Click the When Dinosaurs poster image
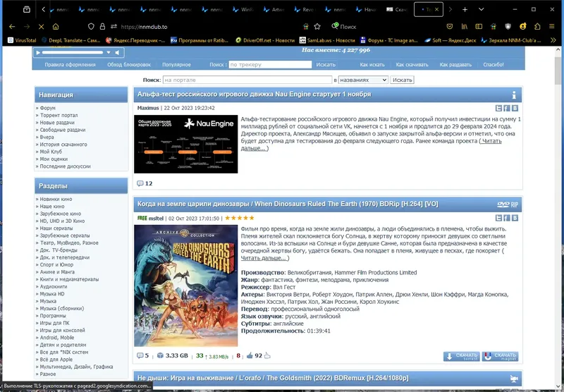Screen dimensions: 564x392 pos(186,286)
